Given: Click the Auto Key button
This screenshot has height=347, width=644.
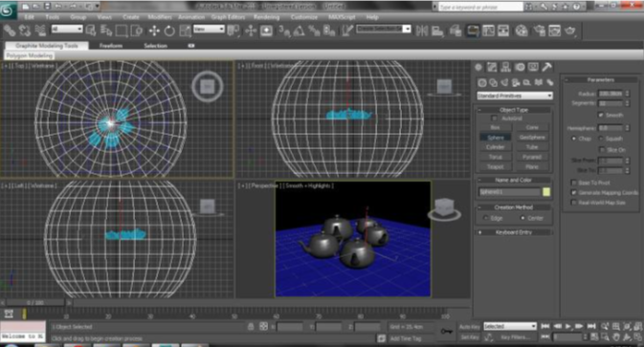Looking at the screenshot, I should pos(470,327).
